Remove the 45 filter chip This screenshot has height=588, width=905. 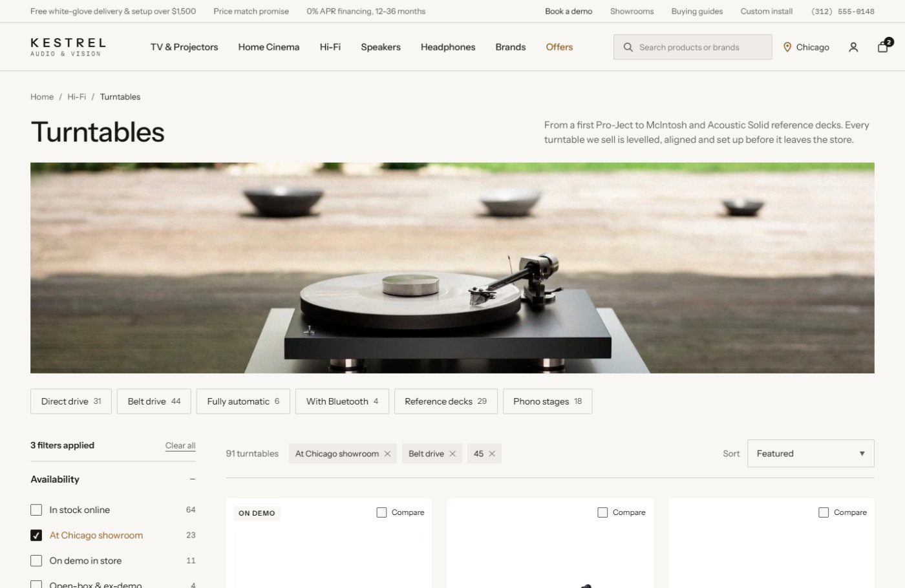(x=492, y=454)
